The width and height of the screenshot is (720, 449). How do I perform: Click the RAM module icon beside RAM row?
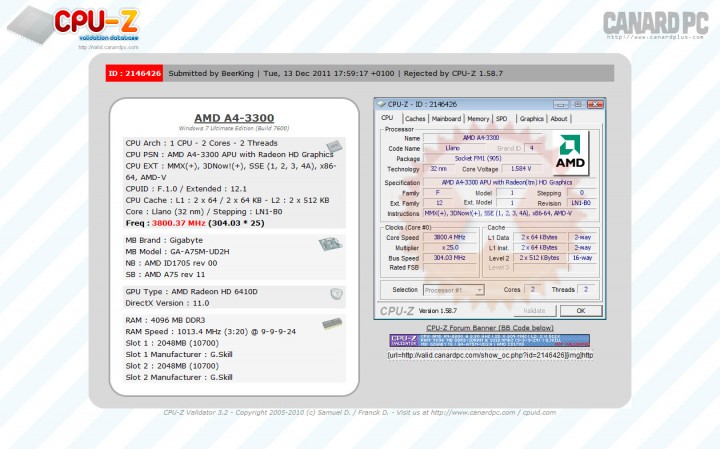(332, 324)
